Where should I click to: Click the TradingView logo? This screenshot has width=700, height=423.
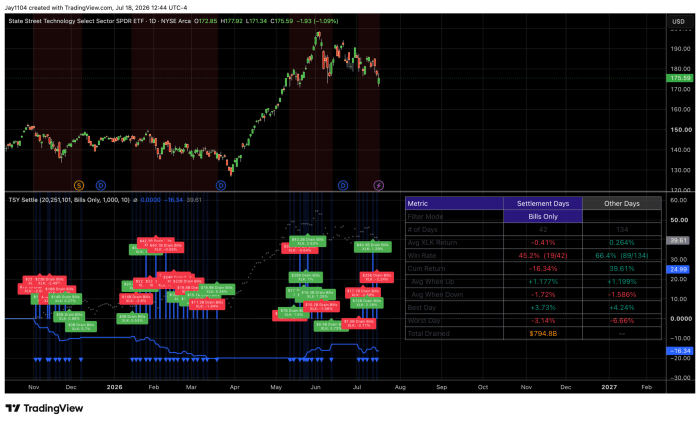(44, 408)
